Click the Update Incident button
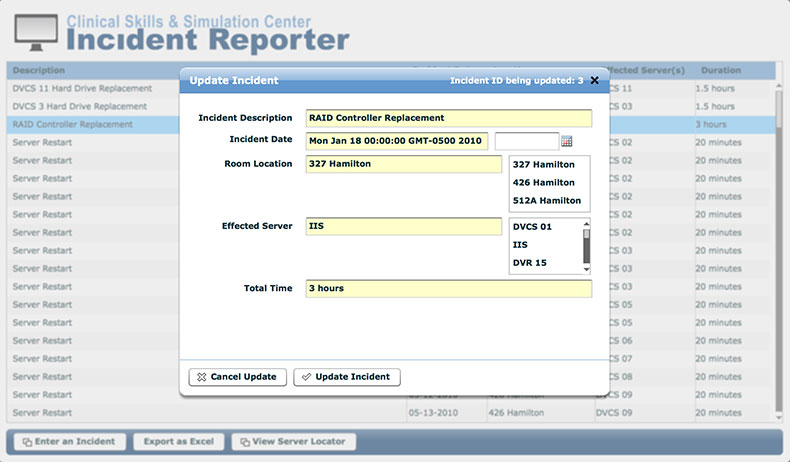 [347, 377]
